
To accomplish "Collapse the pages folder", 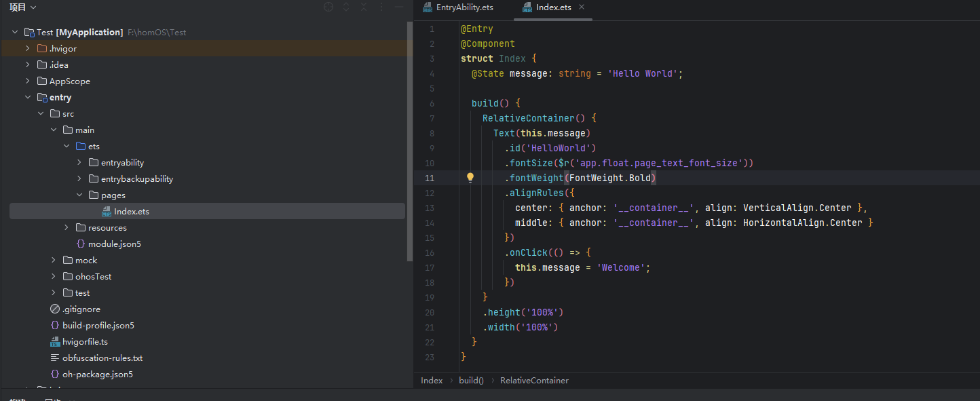I will click(x=79, y=195).
